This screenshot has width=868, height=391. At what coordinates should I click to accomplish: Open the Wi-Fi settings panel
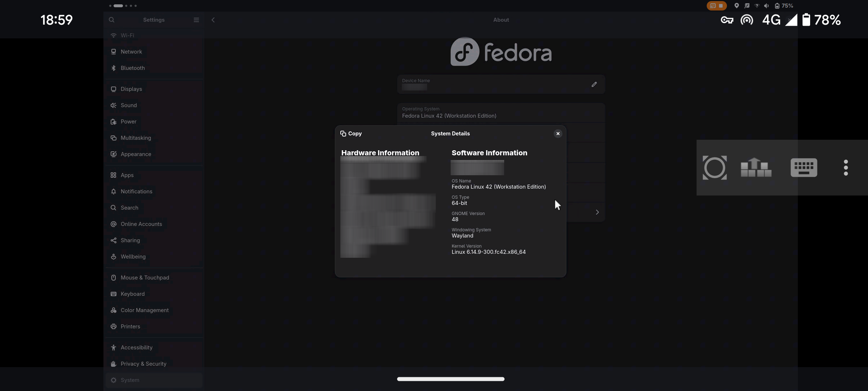(x=154, y=35)
